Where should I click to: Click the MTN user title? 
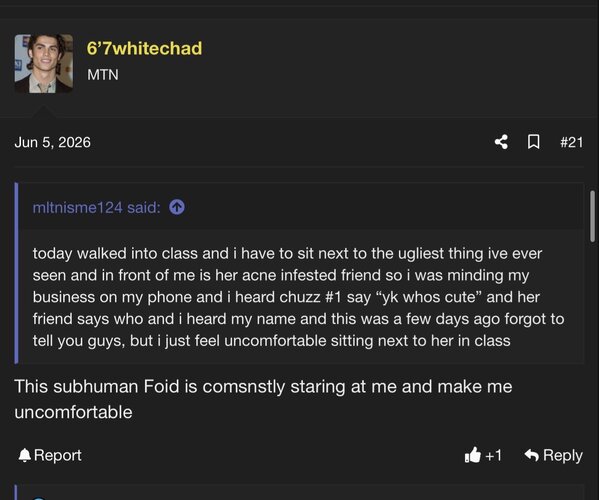click(103, 74)
